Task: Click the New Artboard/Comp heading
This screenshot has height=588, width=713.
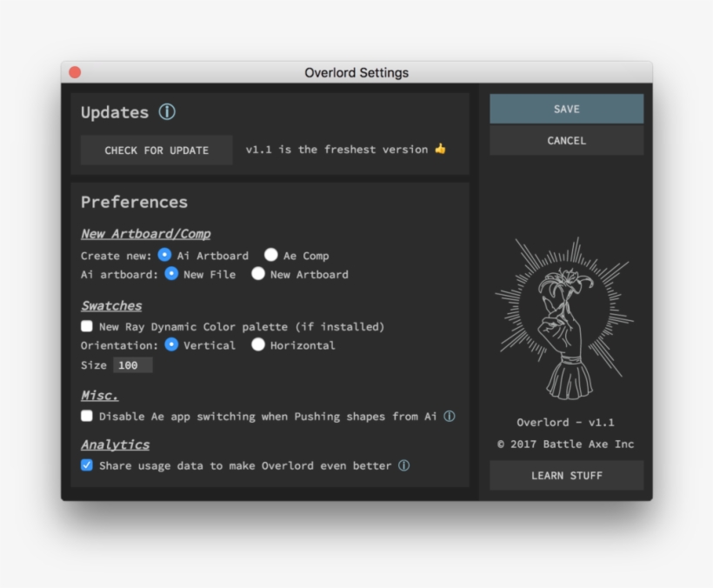Action: pyautogui.click(x=145, y=234)
